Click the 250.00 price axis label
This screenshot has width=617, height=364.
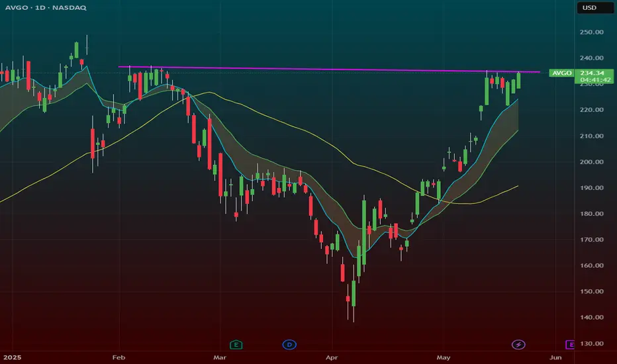pos(591,32)
